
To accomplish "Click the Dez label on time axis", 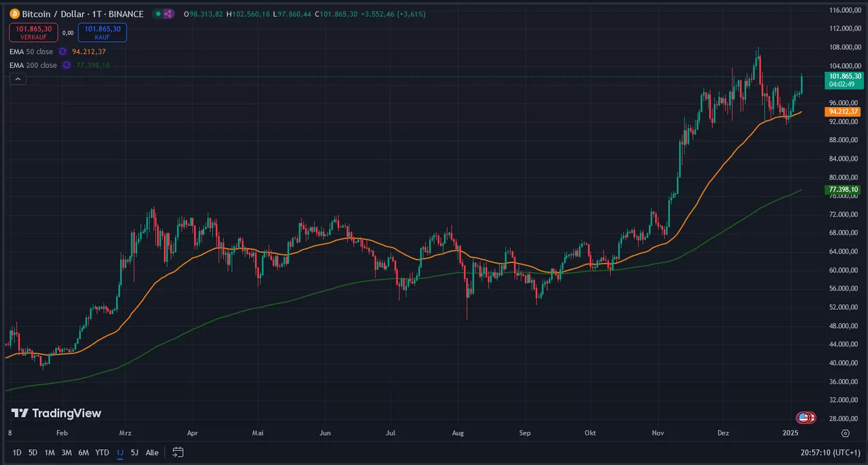I will coord(723,432).
